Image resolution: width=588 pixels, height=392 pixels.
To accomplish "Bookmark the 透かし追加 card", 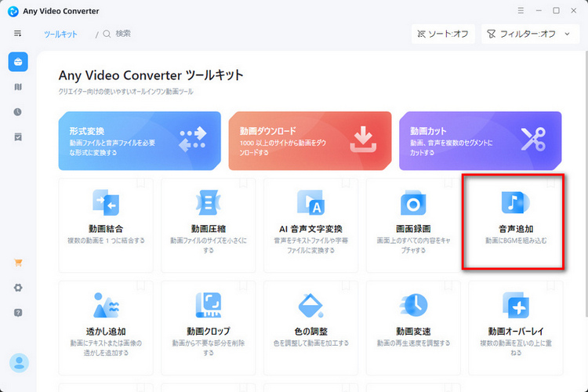I will tap(140, 285).
